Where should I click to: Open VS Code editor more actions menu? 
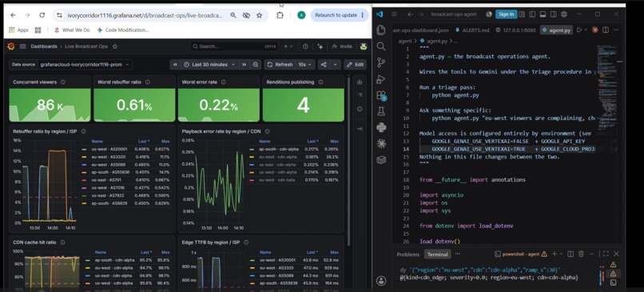coord(616,30)
